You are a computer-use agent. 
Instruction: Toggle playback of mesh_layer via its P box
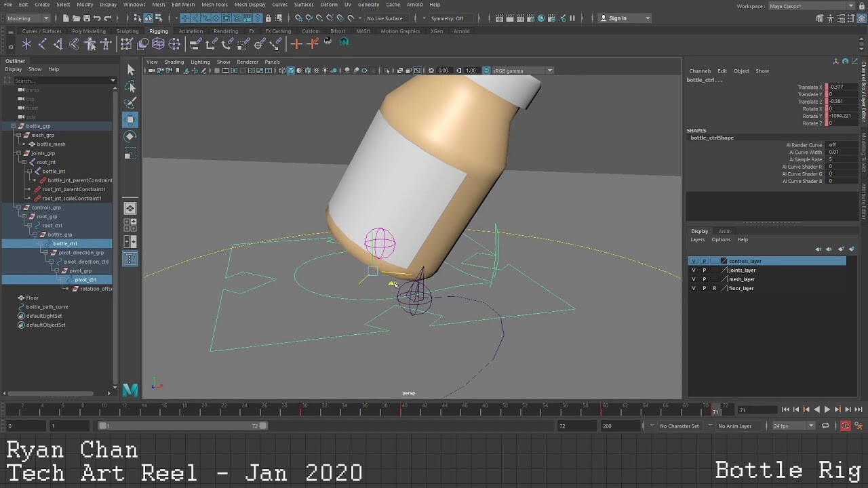tap(705, 279)
